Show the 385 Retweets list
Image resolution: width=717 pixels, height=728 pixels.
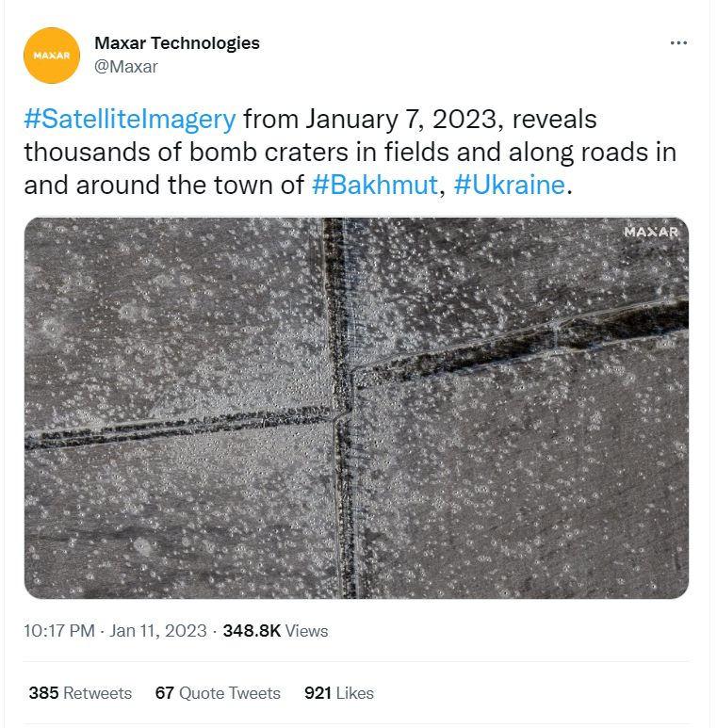tap(80, 693)
